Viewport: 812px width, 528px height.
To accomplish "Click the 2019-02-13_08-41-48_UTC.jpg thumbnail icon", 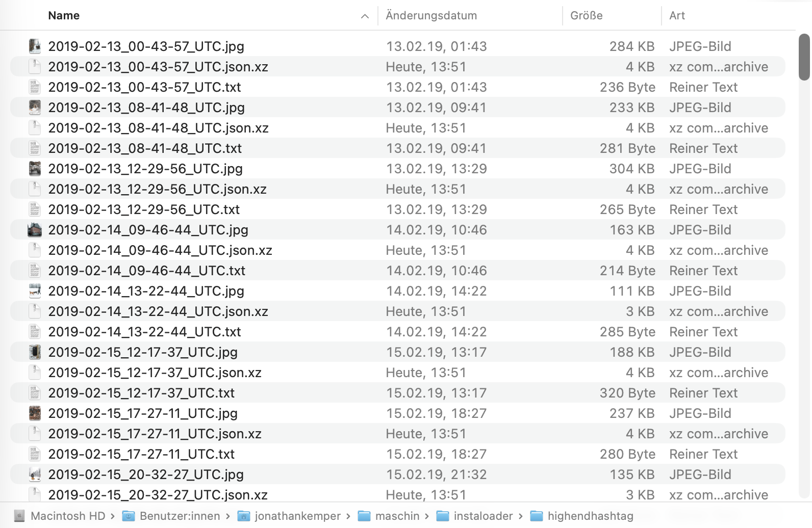I will click(35, 108).
